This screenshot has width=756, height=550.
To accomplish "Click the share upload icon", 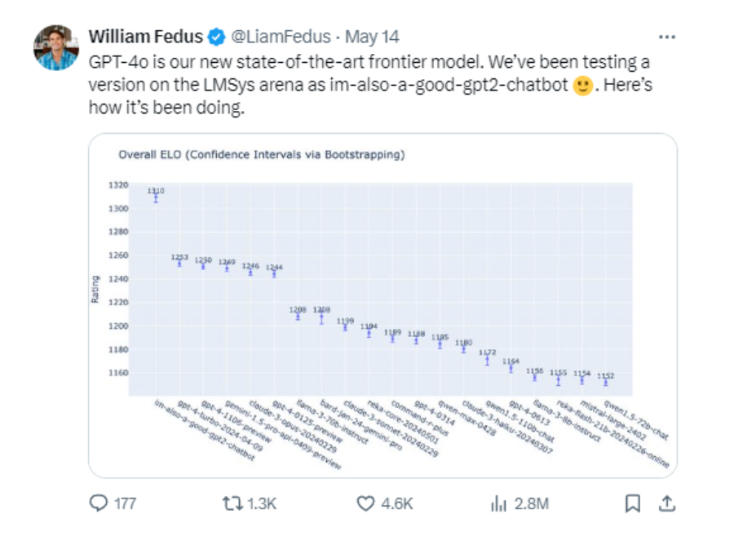I will [x=667, y=503].
